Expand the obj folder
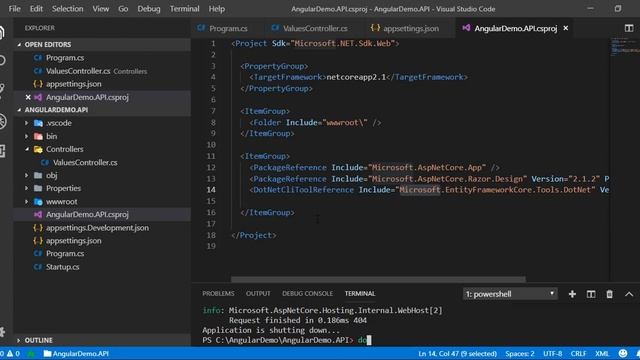Screen dimensions: 640x360 click(x=102, y=175)
